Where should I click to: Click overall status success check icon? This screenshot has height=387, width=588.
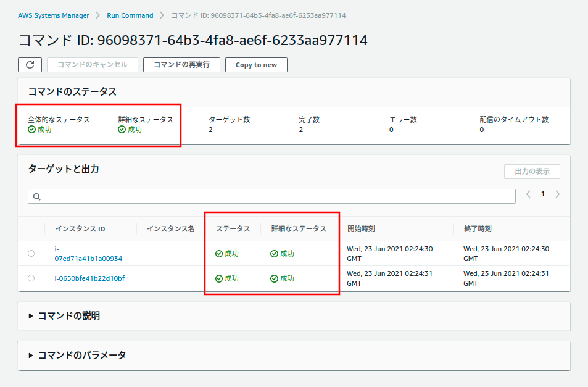(x=32, y=130)
